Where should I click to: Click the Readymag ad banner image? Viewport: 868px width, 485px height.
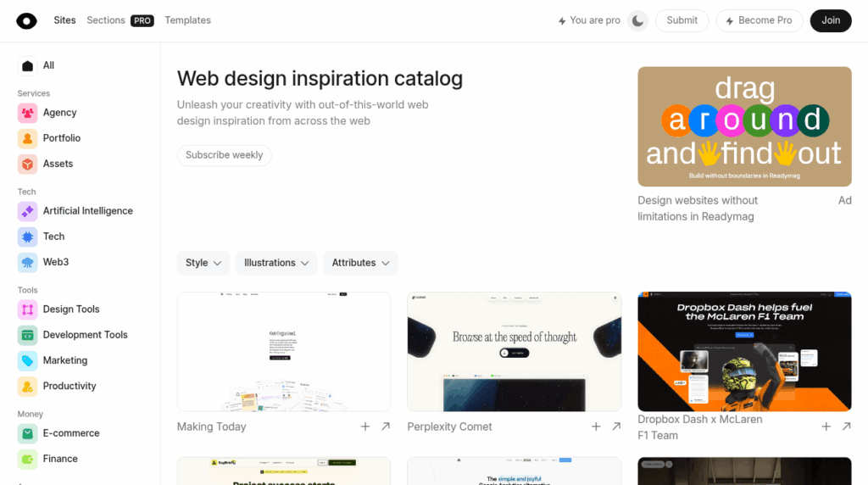(x=744, y=127)
